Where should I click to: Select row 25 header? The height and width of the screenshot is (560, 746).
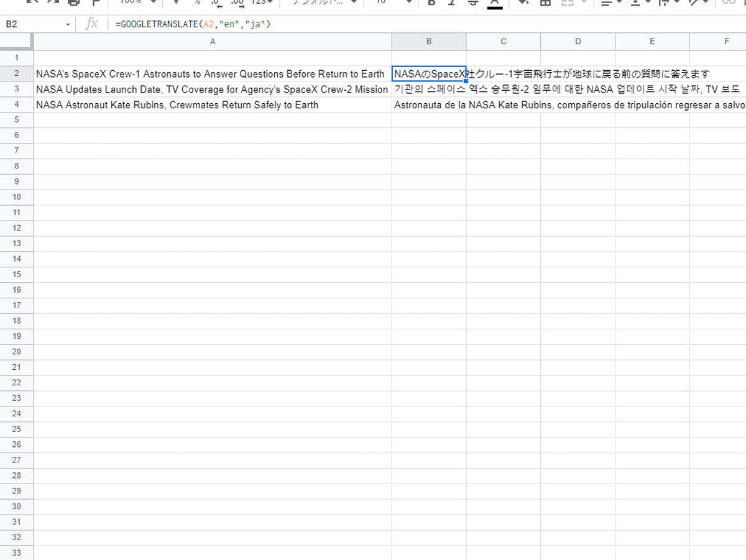[16, 429]
